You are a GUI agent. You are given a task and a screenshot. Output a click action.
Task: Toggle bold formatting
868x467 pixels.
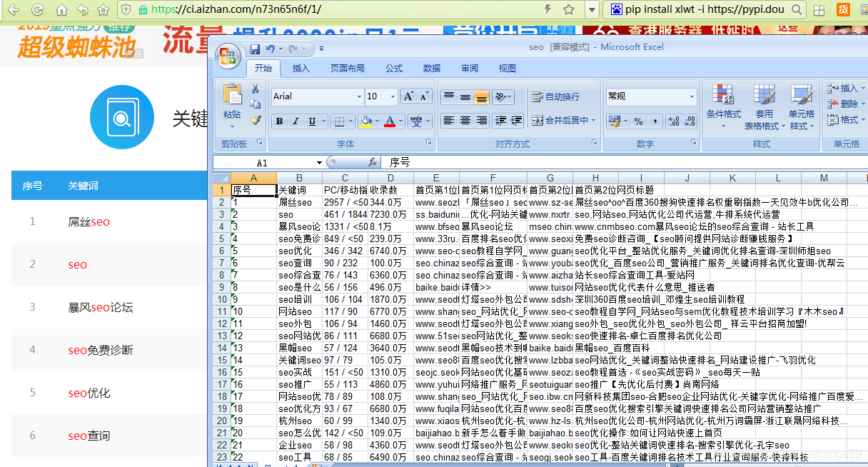pyautogui.click(x=279, y=121)
